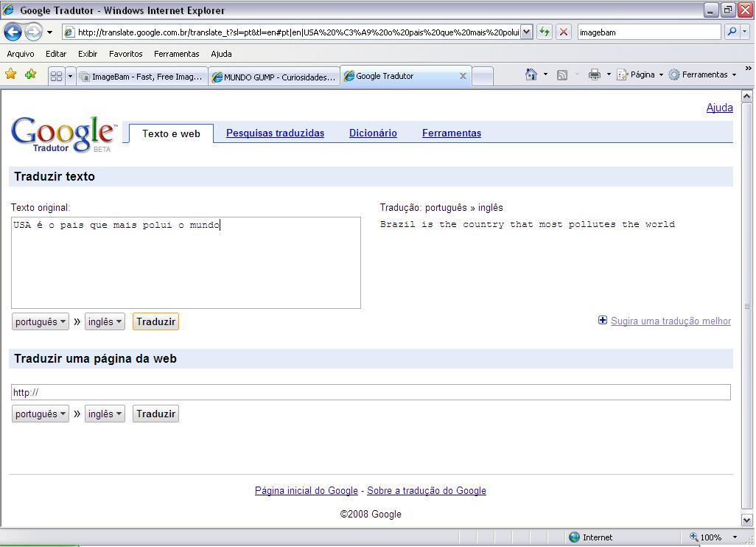Click the Internet Explorer title bar icon
Viewport: 756px width, 547px height.
tap(9, 10)
